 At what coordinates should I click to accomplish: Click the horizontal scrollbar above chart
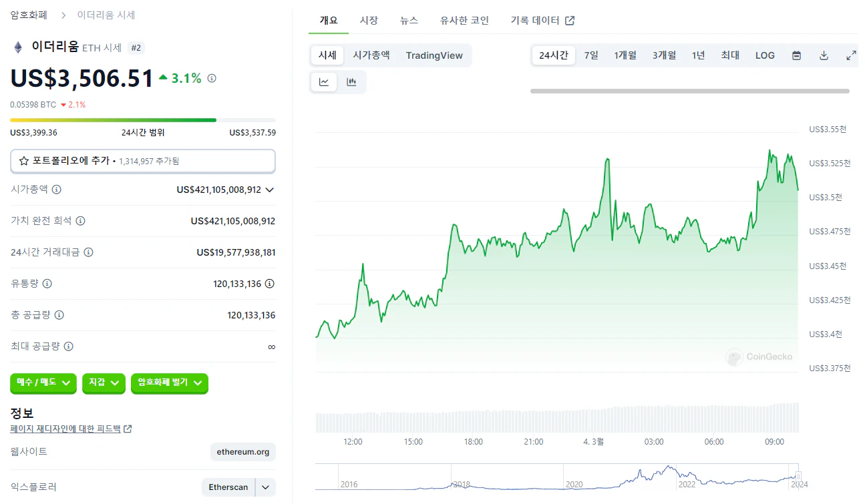[x=690, y=91]
